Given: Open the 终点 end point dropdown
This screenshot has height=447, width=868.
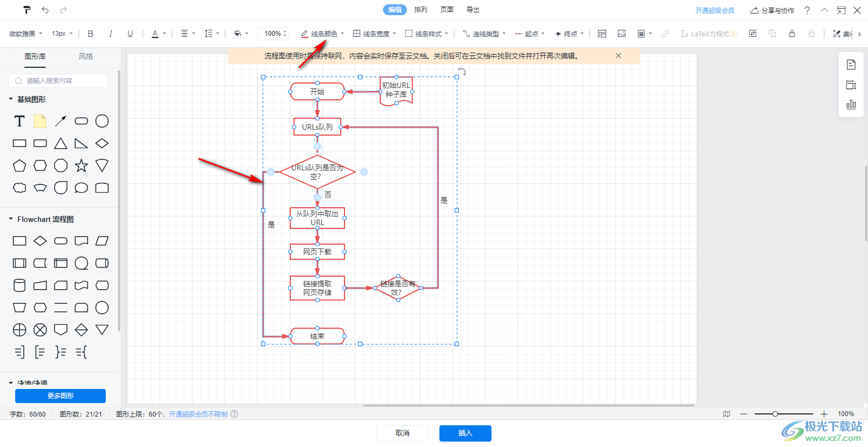Looking at the screenshot, I should (569, 34).
